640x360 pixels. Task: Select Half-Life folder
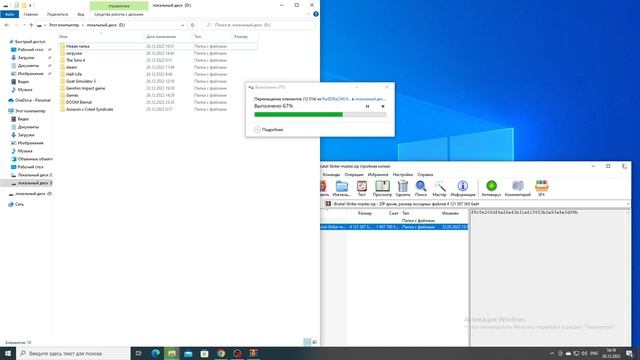pos(74,74)
